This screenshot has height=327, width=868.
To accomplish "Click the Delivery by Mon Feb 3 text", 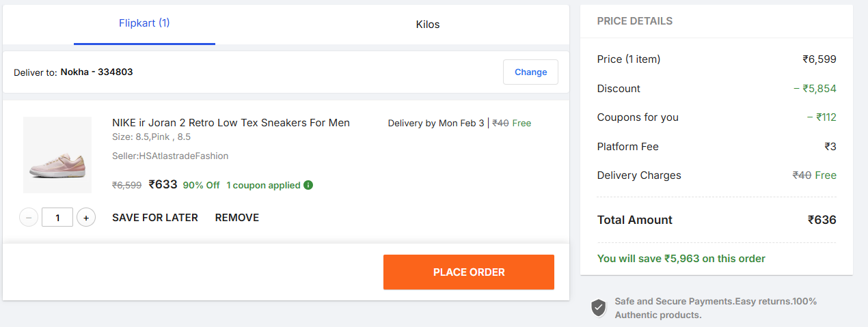I will coord(436,124).
